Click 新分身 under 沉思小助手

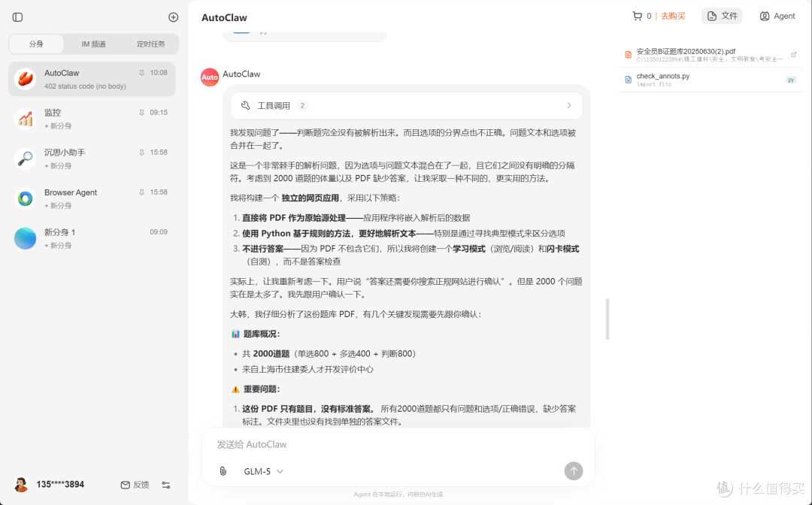58,165
